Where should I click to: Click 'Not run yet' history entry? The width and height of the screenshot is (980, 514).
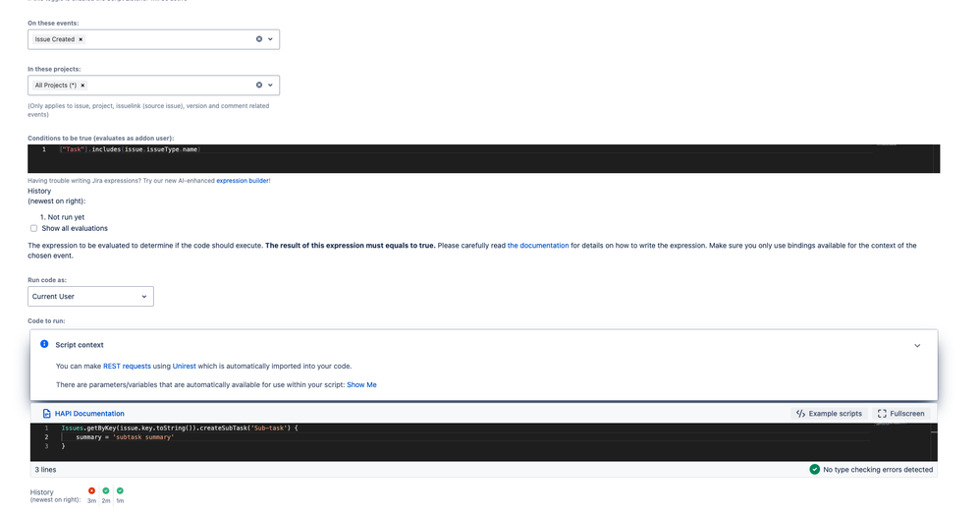(x=66, y=217)
